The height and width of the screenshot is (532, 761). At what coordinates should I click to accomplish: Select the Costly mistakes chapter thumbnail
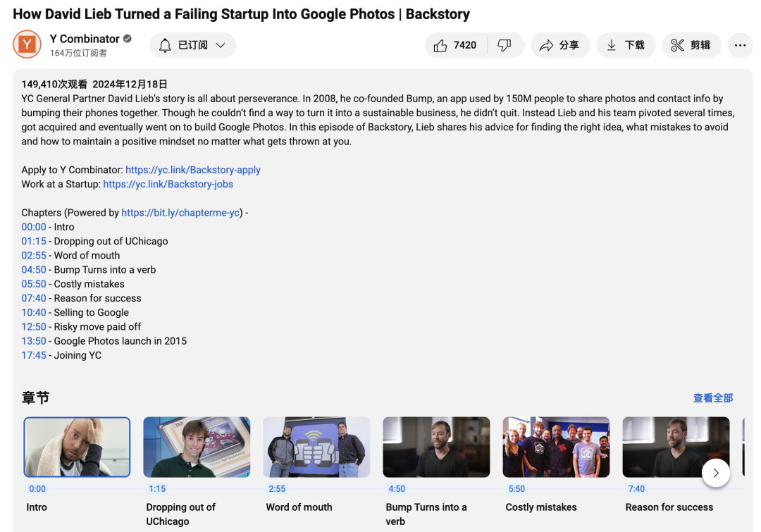click(556, 447)
